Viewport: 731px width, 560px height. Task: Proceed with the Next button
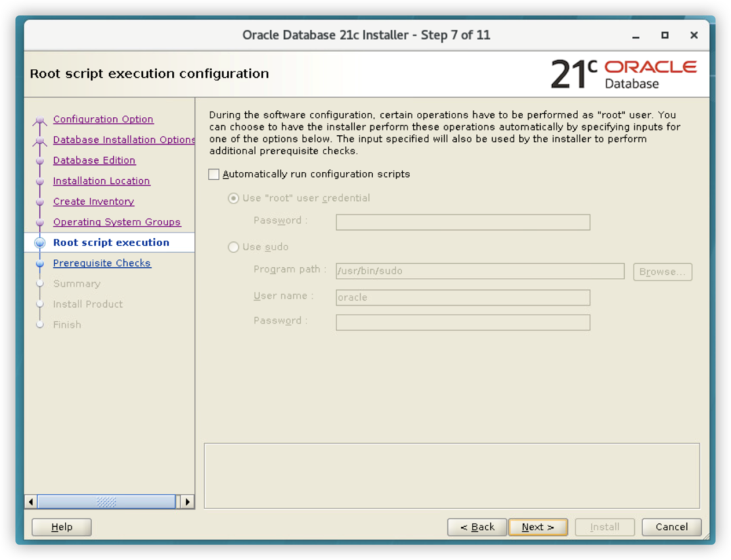point(538,527)
